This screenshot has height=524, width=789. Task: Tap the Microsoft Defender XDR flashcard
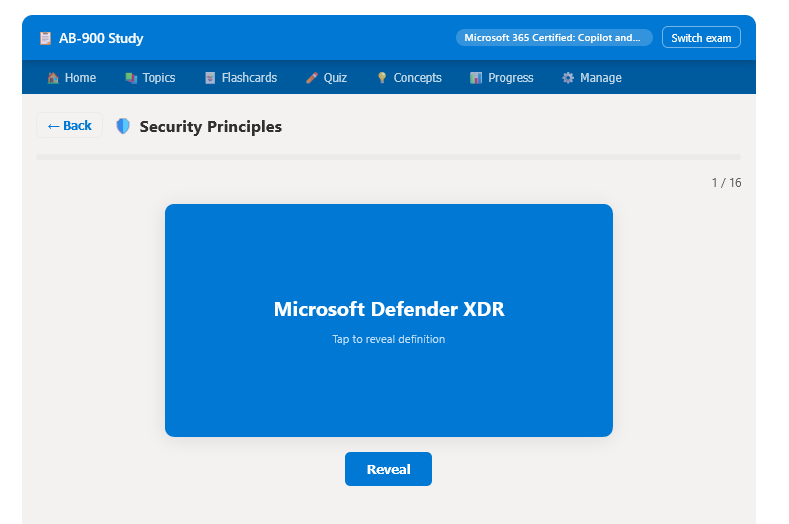389,320
